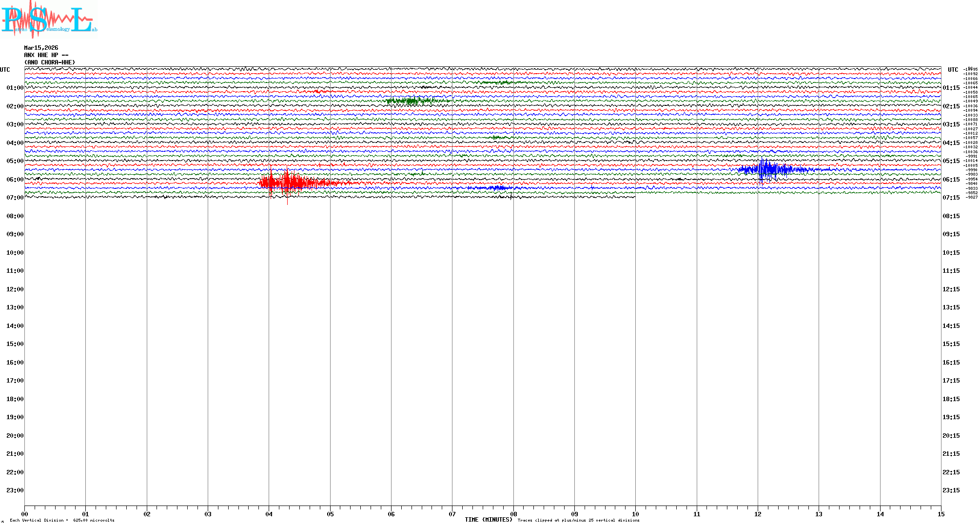This screenshot has height=527, width=980.
Task: Click the 07:00 UTC label on left axis
Action: [15, 198]
